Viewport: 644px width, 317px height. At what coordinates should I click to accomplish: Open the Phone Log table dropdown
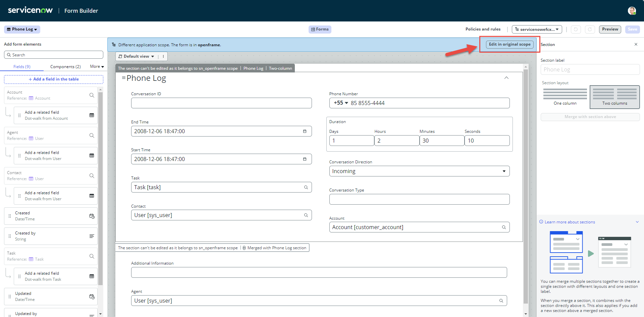point(22,30)
